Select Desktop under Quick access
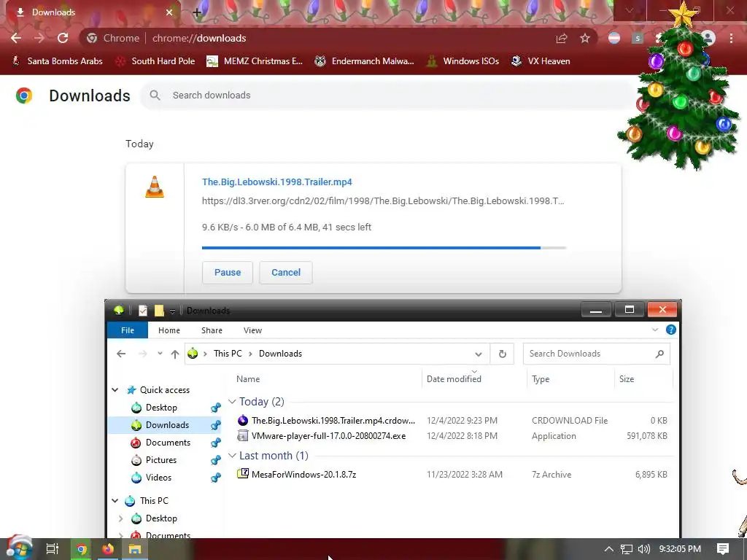This screenshot has height=560, width=747. coord(161,408)
